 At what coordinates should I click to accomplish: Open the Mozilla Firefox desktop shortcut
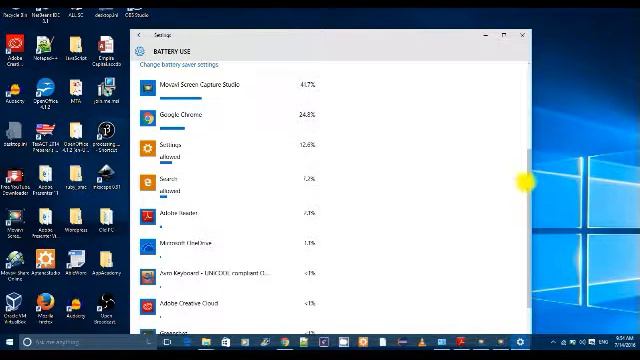(45, 309)
